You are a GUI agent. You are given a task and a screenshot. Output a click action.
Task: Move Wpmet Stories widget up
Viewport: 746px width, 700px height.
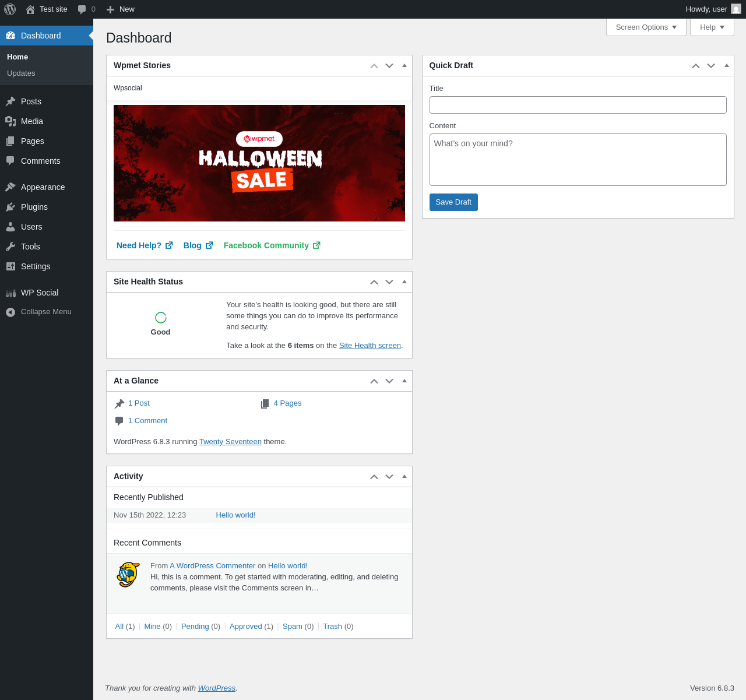pyautogui.click(x=374, y=66)
